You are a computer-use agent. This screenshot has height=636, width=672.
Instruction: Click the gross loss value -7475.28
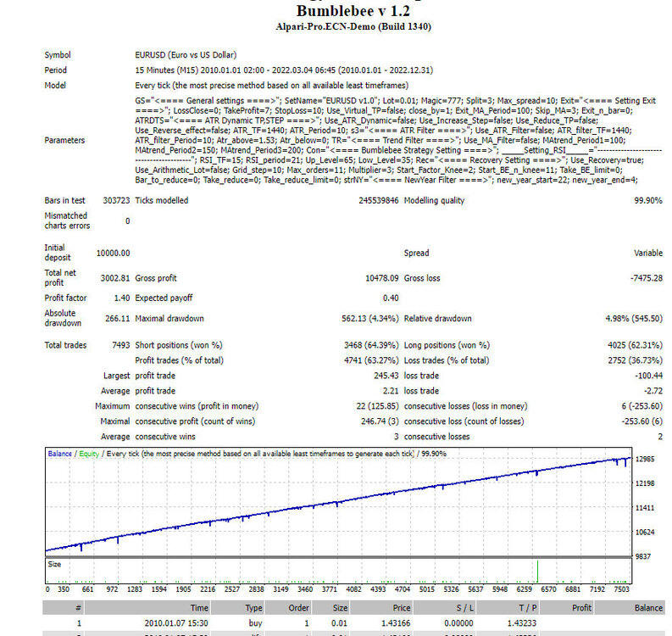(x=647, y=278)
